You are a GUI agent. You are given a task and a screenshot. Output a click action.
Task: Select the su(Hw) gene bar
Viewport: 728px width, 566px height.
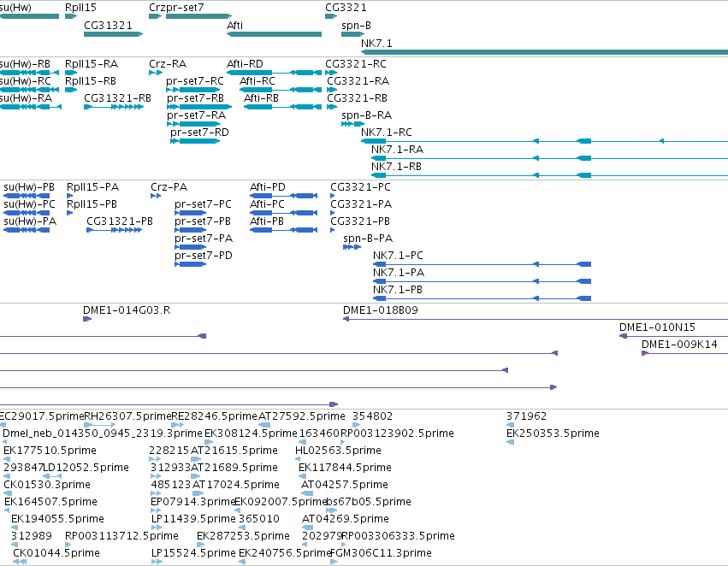tap(29, 16)
